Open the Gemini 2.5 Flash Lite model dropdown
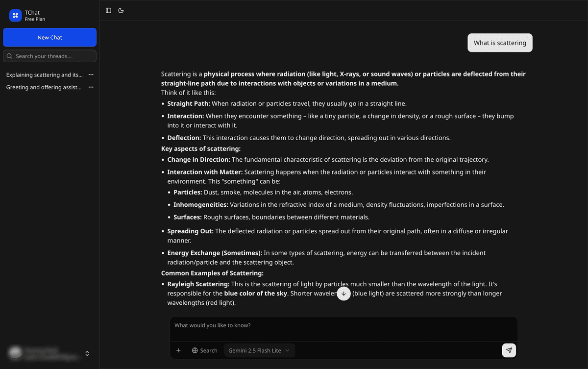 (x=259, y=350)
